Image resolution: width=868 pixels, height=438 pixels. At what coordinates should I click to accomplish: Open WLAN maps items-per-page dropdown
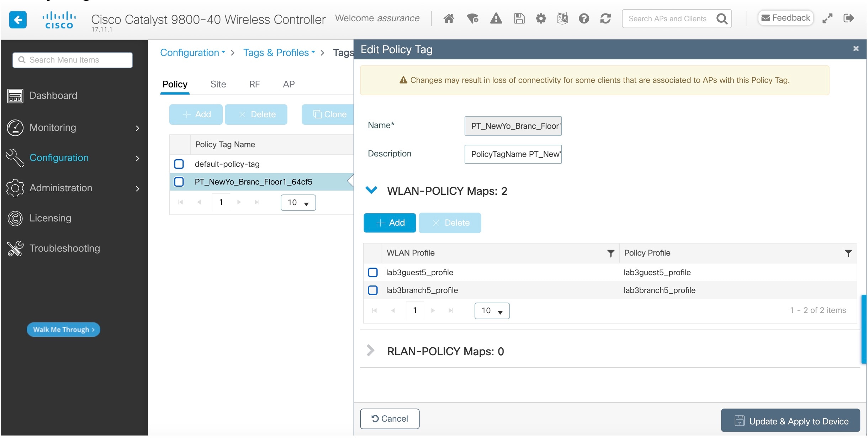492,311
